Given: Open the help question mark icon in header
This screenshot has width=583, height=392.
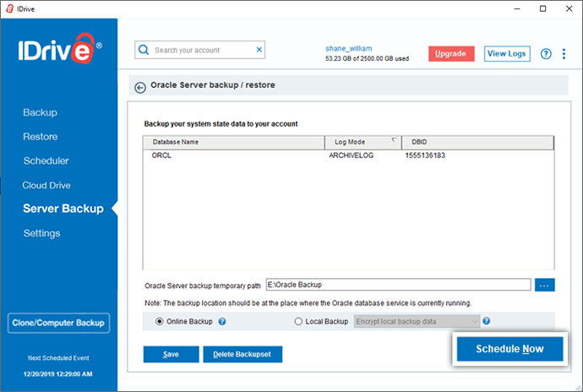Looking at the screenshot, I should click(x=546, y=54).
